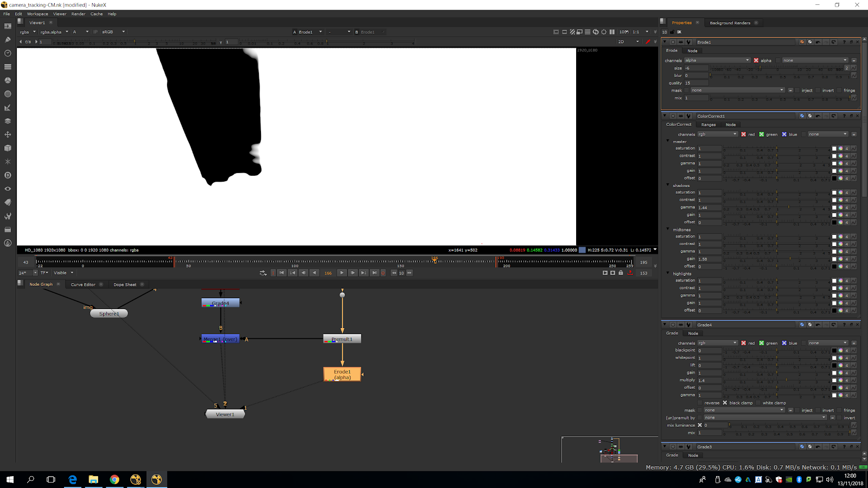This screenshot has width=868, height=488.
Task: Open the Deep nodes menu (D icon)
Action: click(x=8, y=175)
